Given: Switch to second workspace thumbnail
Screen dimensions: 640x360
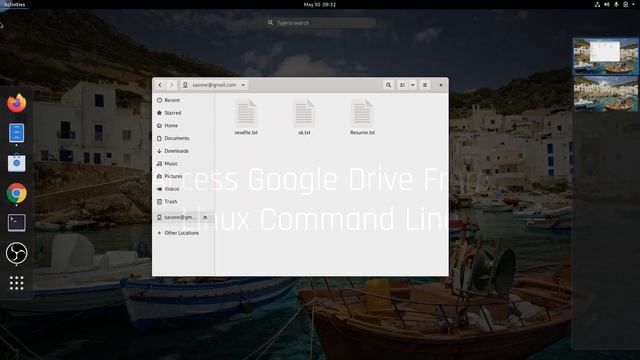Looking at the screenshot, I should click(606, 93).
